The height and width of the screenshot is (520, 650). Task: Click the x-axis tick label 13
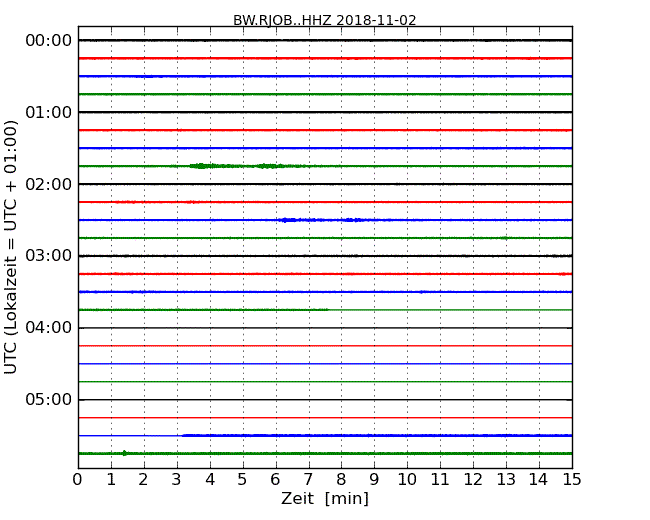(x=506, y=479)
